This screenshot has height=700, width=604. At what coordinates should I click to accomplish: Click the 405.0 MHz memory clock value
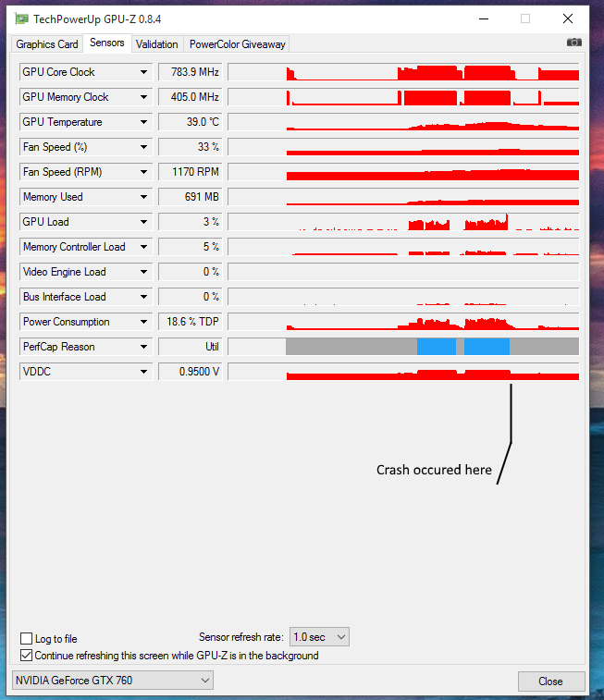pos(191,97)
